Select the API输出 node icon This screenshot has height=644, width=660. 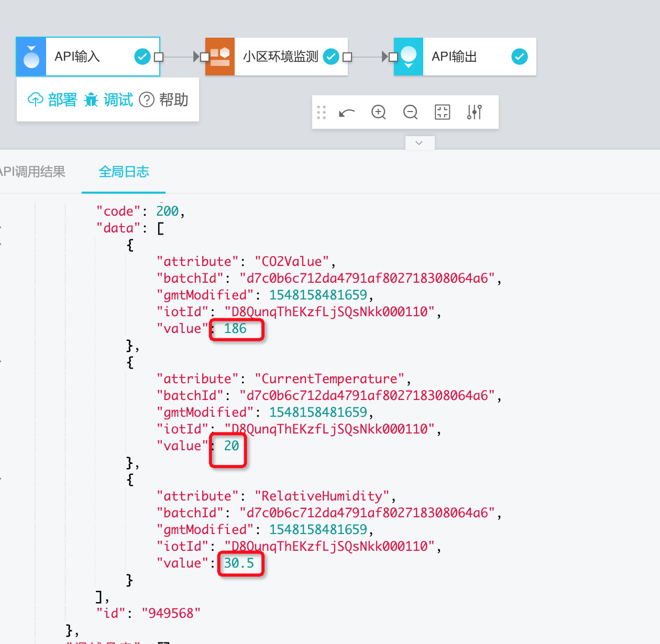point(409,57)
